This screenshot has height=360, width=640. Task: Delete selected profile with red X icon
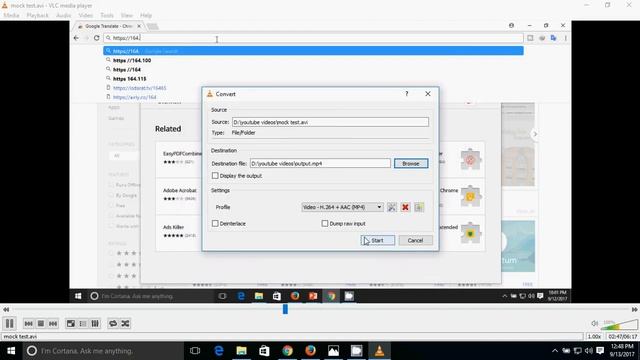(x=405, y=207)
